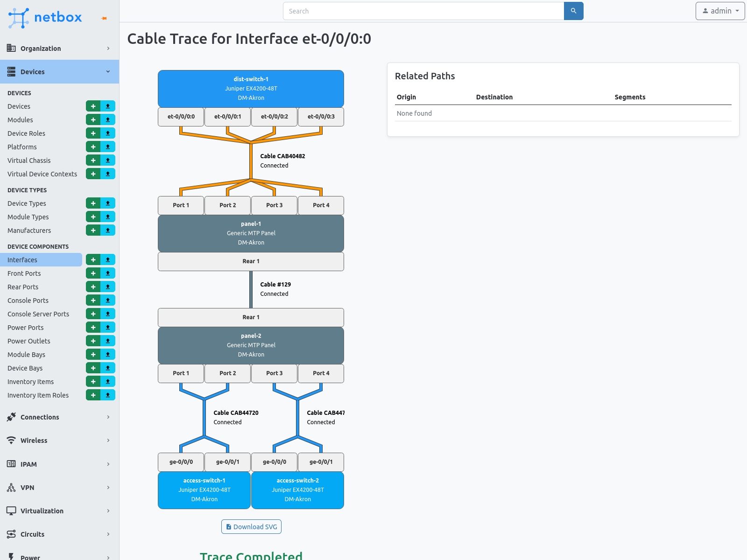Click the Download SVG button
The width and height of the screenshot is (747, 560).
coord(251,526)
